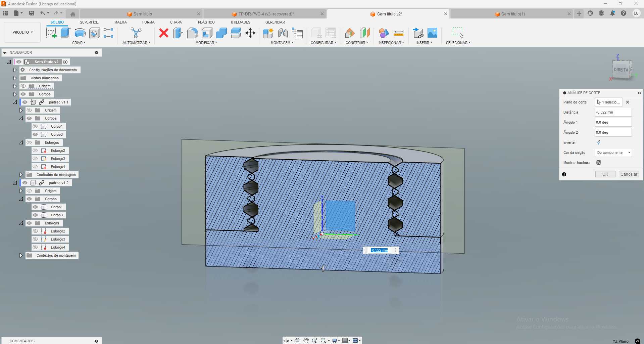The width and height of the screenshot is (644, 344).
Task: Collapse Esboços folder under padrao v1:1
Action: click(x=21, y=142)
